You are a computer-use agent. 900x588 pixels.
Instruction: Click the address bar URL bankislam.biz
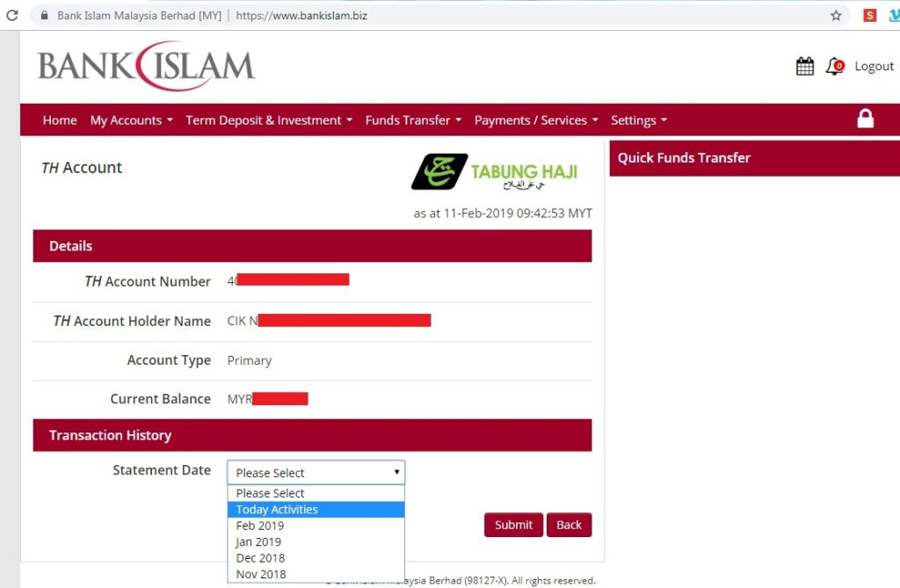tap(301, 16)
